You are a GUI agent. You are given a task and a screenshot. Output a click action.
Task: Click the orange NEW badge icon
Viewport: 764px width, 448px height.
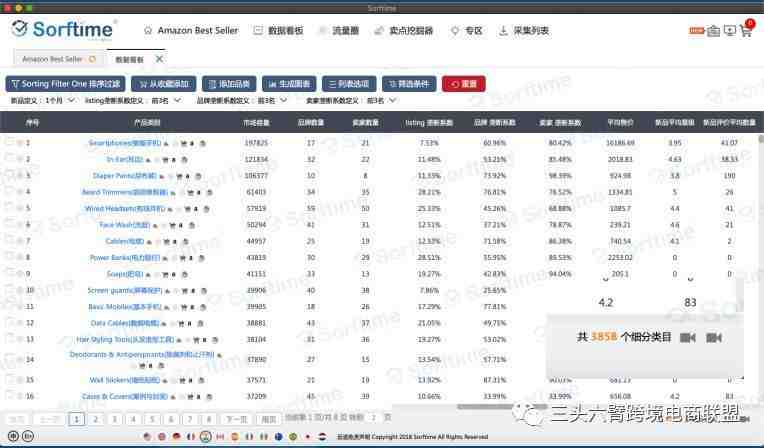pyautogui.click(x=697, y=31)
